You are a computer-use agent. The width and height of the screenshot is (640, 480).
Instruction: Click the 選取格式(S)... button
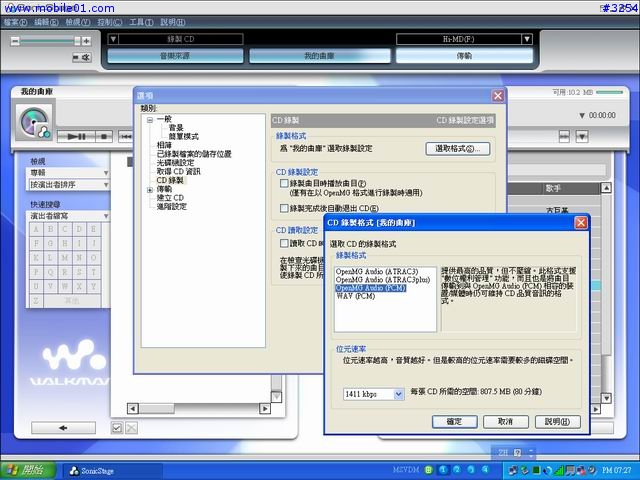tap(458, 149)
